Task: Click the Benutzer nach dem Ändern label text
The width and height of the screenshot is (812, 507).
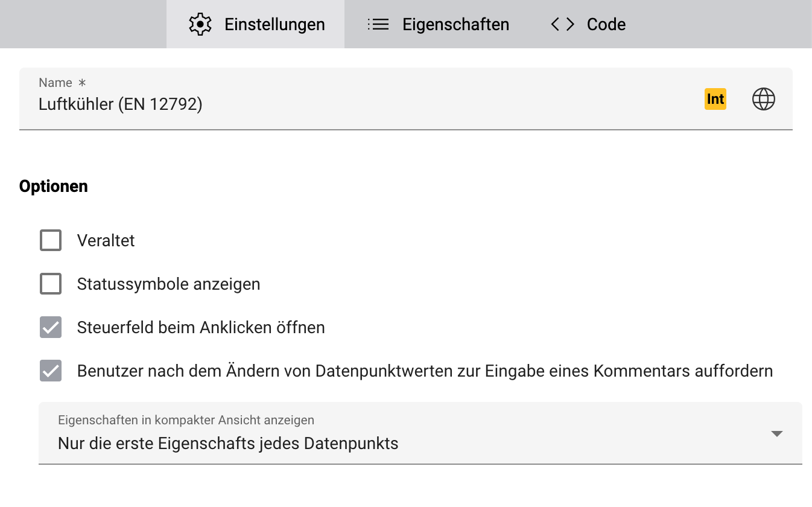Action: [425, 371]
